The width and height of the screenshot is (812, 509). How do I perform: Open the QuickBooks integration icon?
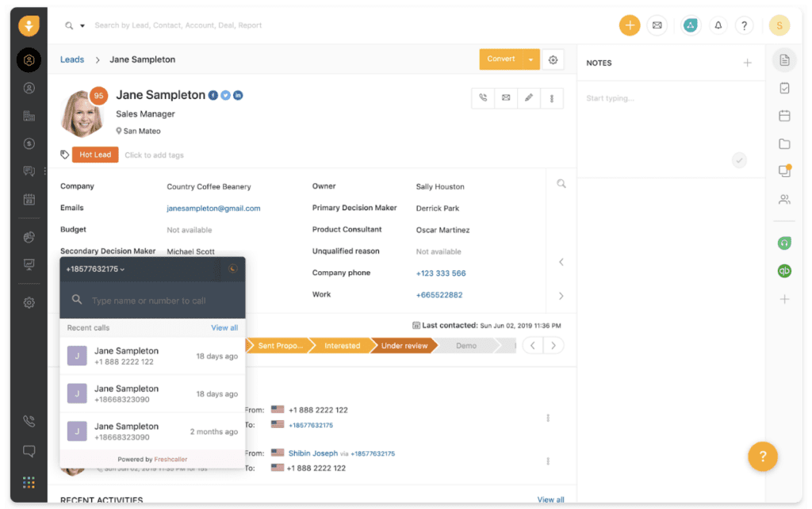784,270
